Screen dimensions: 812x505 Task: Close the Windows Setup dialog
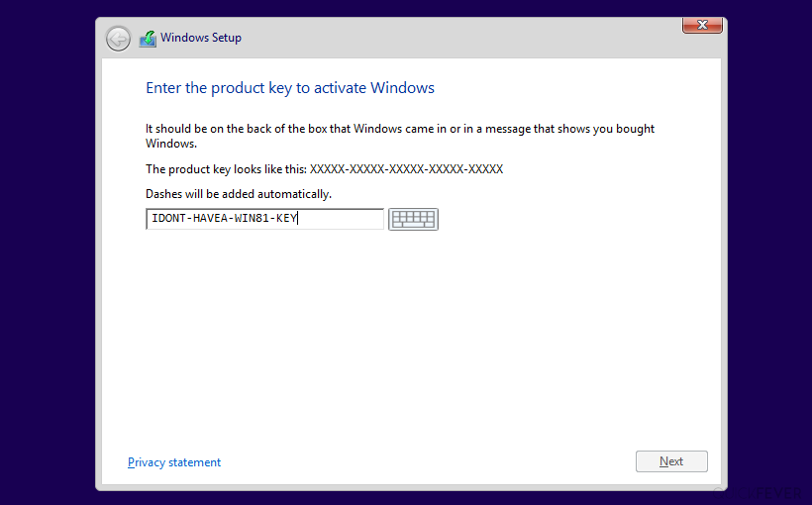click(702, 25)
